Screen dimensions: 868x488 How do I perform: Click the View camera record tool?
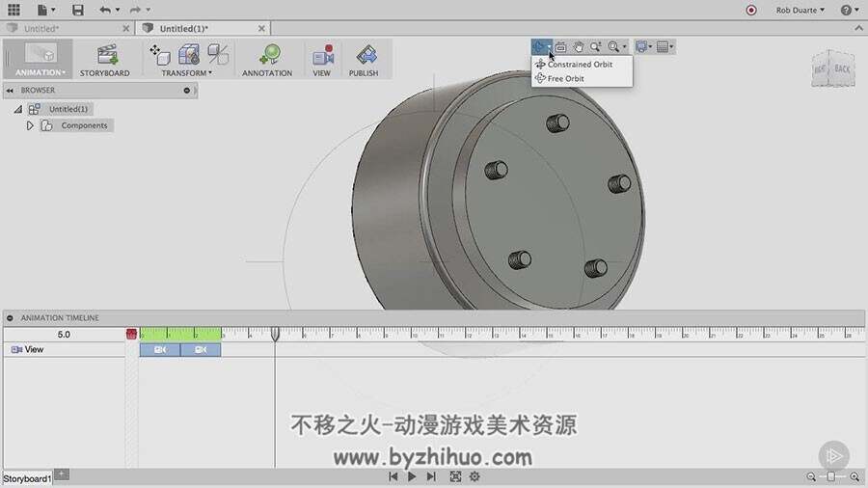coord(321,61)
